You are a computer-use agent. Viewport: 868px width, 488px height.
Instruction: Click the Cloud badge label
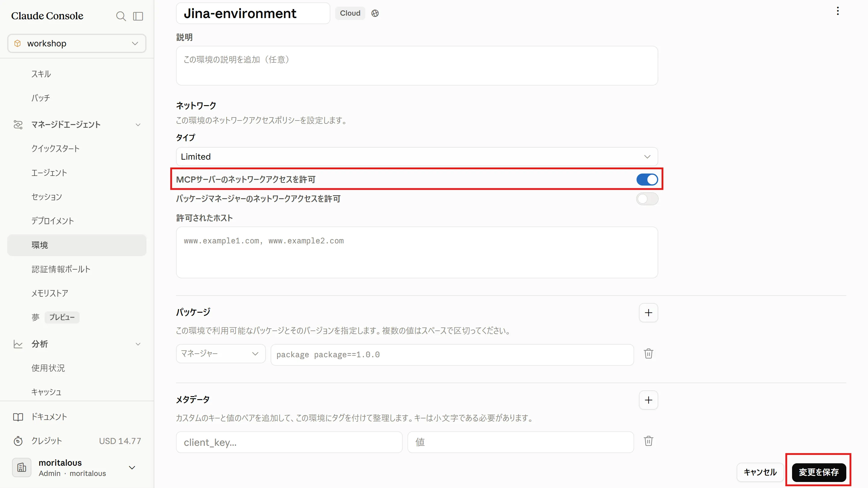(350, 13)
